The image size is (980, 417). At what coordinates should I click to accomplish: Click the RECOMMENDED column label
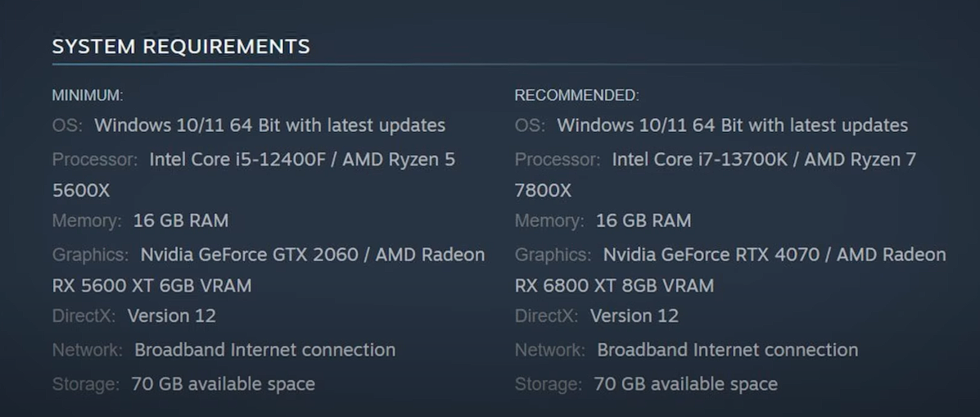[x=576, y=95]
